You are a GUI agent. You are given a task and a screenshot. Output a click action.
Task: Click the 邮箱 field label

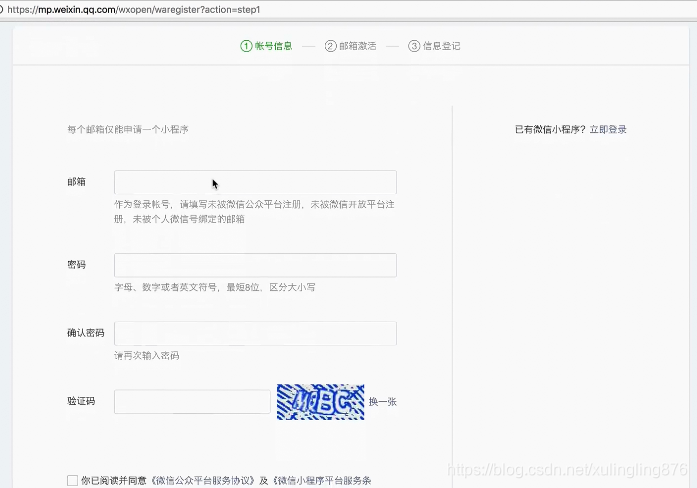(x=76, y=182)
